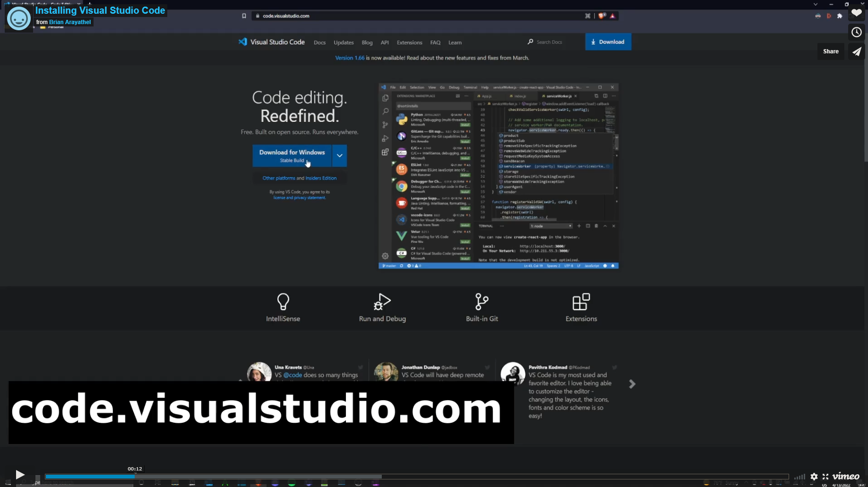
Task: Select the Vetur extension row
Action: pos(433,237)
